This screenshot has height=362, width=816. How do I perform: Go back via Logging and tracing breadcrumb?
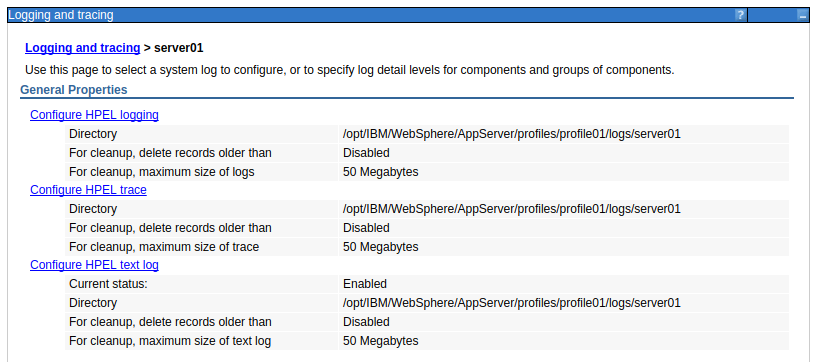pos(83,48)
